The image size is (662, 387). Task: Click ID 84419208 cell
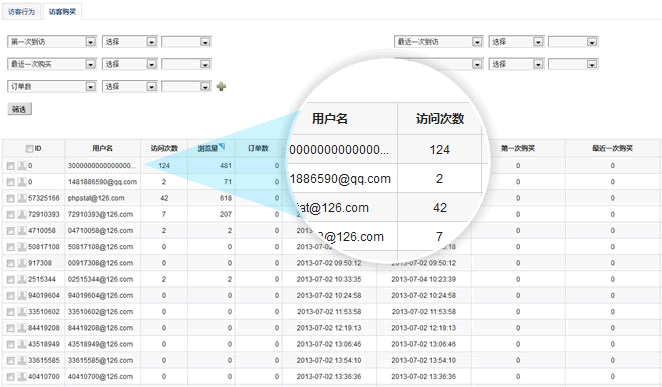(x=44, y=328)
